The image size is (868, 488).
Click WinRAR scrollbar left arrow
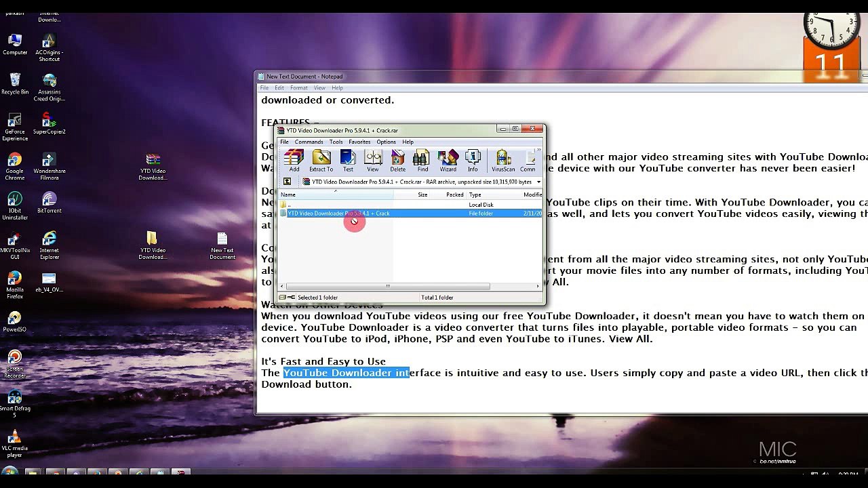pyautogui.click(x=282, y=286)
